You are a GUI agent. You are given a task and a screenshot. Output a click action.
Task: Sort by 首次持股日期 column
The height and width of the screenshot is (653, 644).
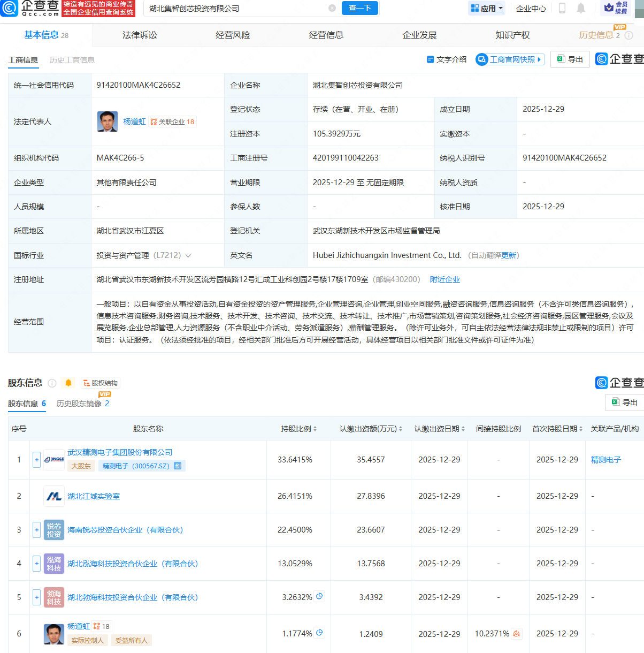(x=557, y=429)
